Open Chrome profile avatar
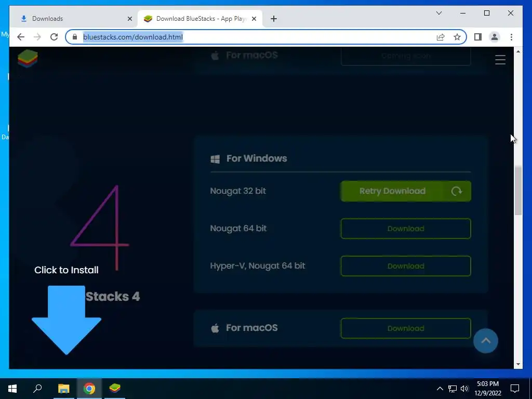Image resolution: width=532 pixels, height=399 pixels. 495,37
